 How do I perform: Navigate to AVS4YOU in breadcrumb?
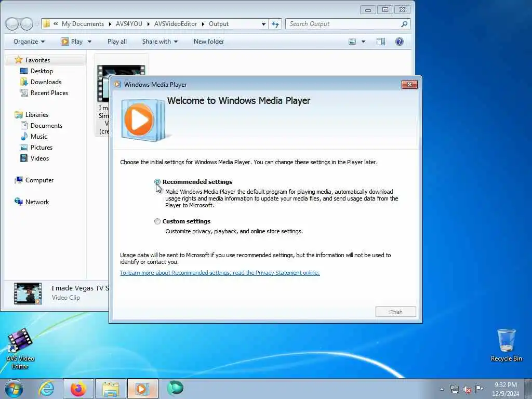(129, 24)
